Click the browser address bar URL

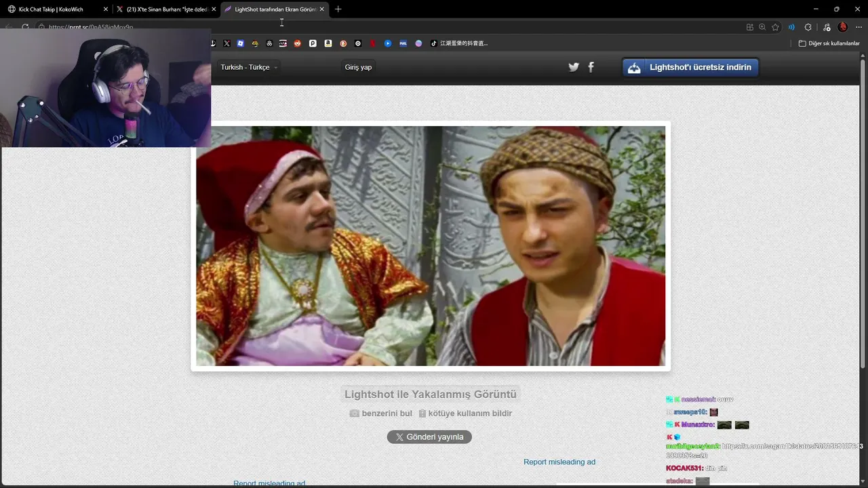pos(91,27)
